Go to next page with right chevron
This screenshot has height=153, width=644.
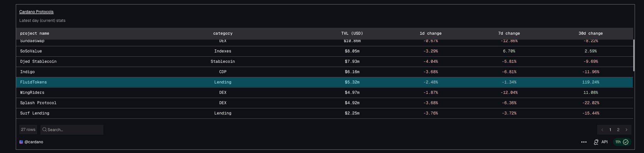(626, 130)
